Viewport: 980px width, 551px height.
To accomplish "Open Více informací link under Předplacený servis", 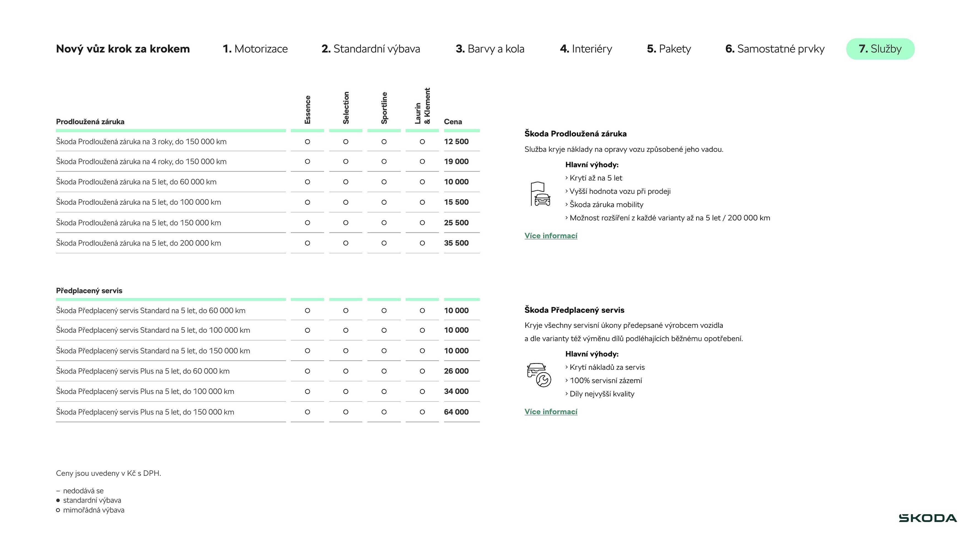I will 550,411.
